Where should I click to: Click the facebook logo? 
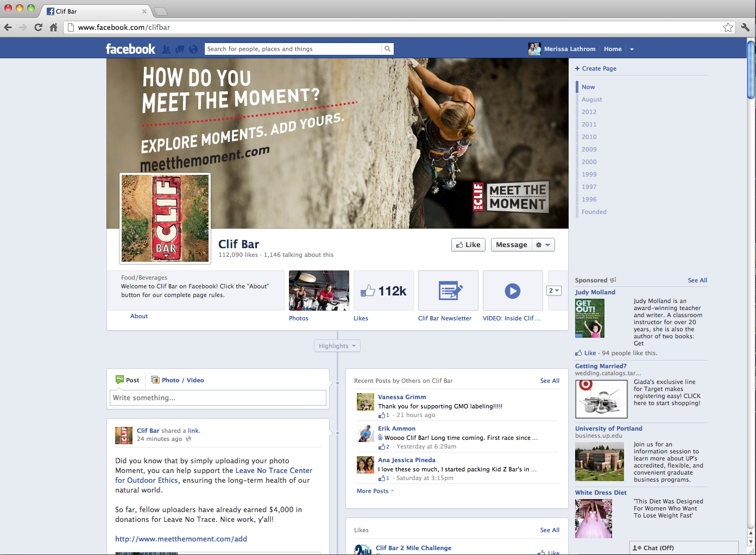pos(130,49)
